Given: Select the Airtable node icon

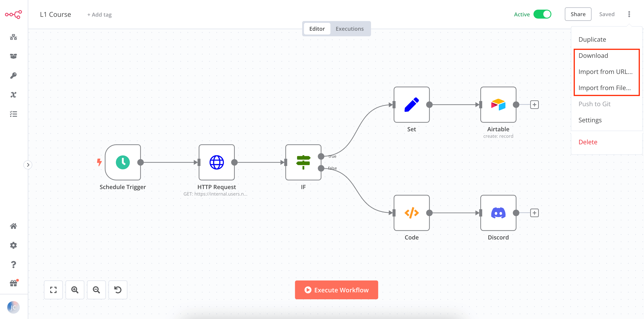Looking at the screenshot, I should [x=498, y=105].
